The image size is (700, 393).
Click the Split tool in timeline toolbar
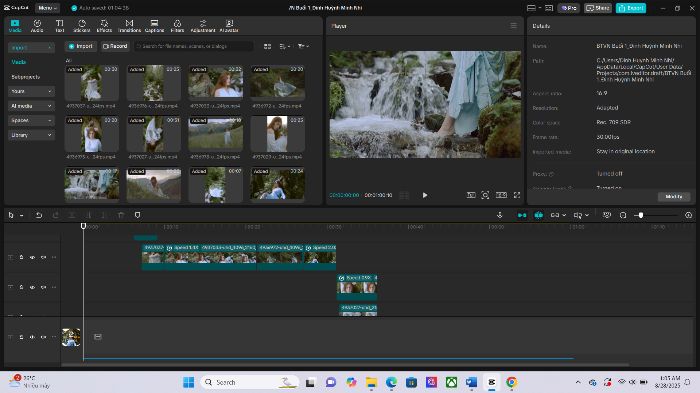[x=71, y=215]
